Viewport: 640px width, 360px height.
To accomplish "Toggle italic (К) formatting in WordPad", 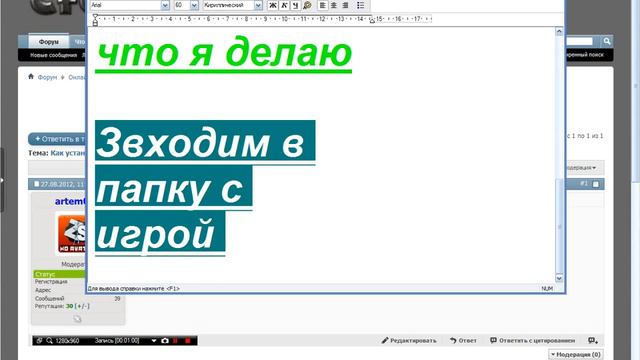I will tap(284, 5).
